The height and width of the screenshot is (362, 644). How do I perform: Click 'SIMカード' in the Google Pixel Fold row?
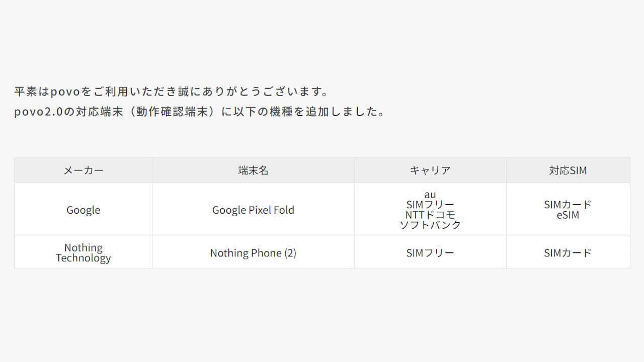pyautogui.click(x=568, y=205)
